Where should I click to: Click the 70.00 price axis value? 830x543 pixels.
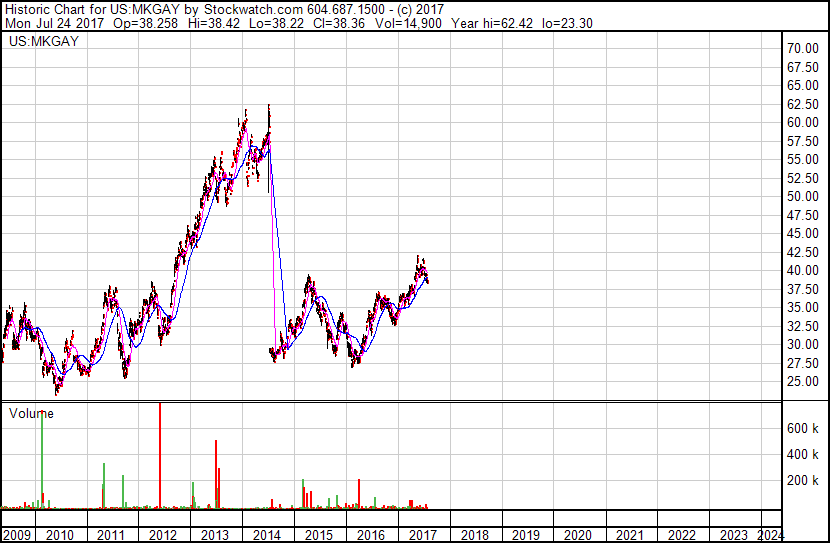coord(803,48)
